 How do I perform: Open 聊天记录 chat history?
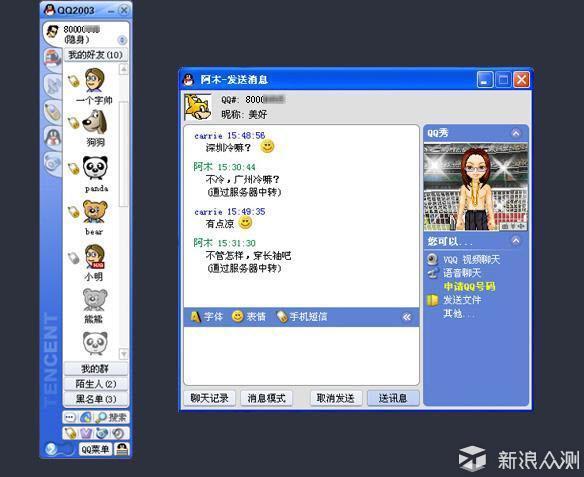(x=210, y=398)
